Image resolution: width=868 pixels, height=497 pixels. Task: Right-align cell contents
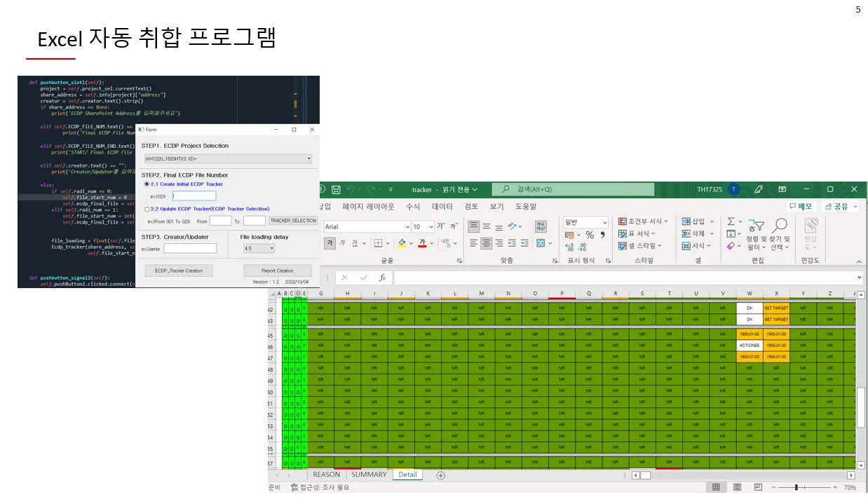[499, 243]
